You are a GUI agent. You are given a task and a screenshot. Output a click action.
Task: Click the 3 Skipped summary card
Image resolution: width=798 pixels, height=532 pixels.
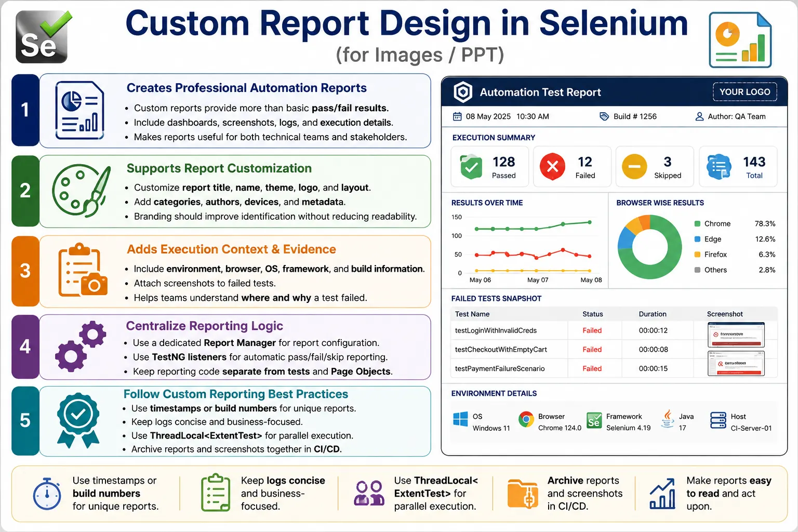tap(655, 167)
